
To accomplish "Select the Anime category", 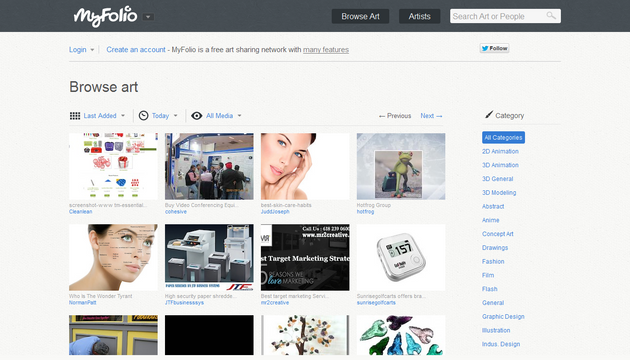I will click(x=491, y=220).
